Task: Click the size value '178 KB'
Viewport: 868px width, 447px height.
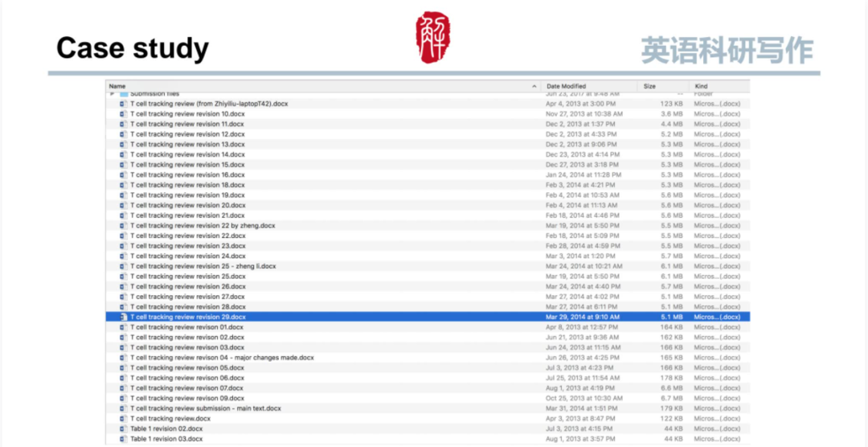Action: (671, 378)
